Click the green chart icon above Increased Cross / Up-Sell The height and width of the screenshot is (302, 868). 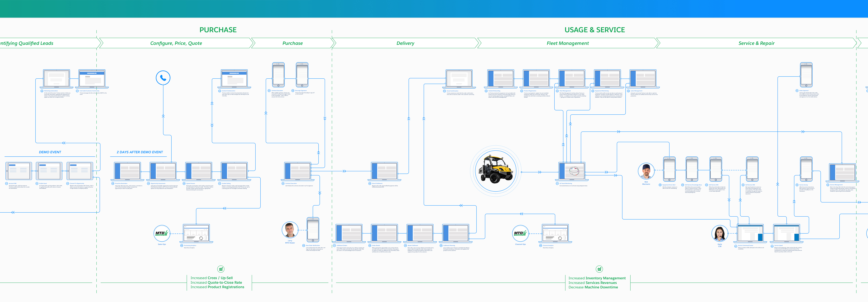tap(221, 269)
